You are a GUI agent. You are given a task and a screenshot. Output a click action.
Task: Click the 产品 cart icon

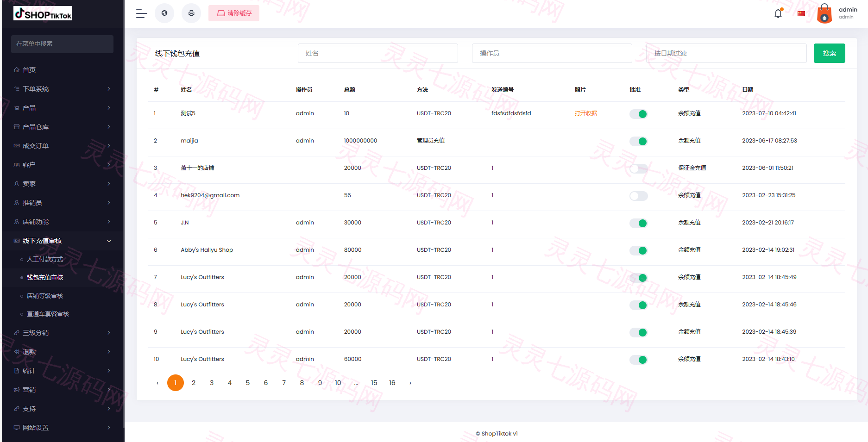coord(17,108)
